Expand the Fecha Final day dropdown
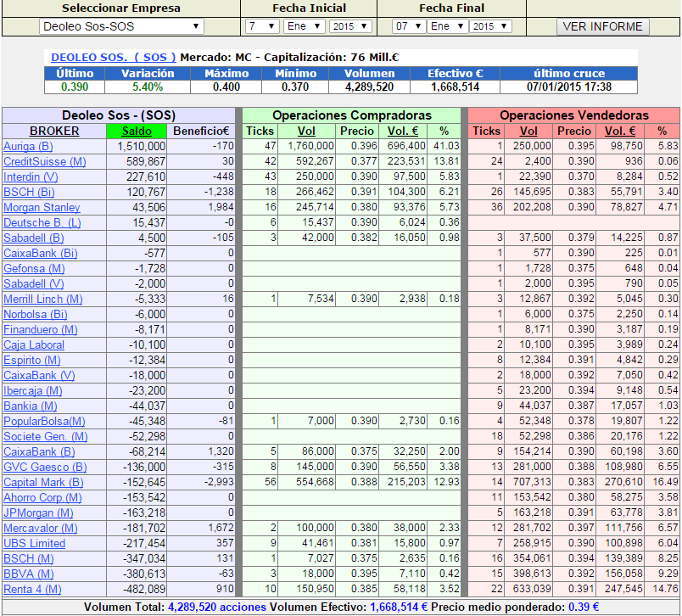 pyautogui.click(x=408, y=26)
